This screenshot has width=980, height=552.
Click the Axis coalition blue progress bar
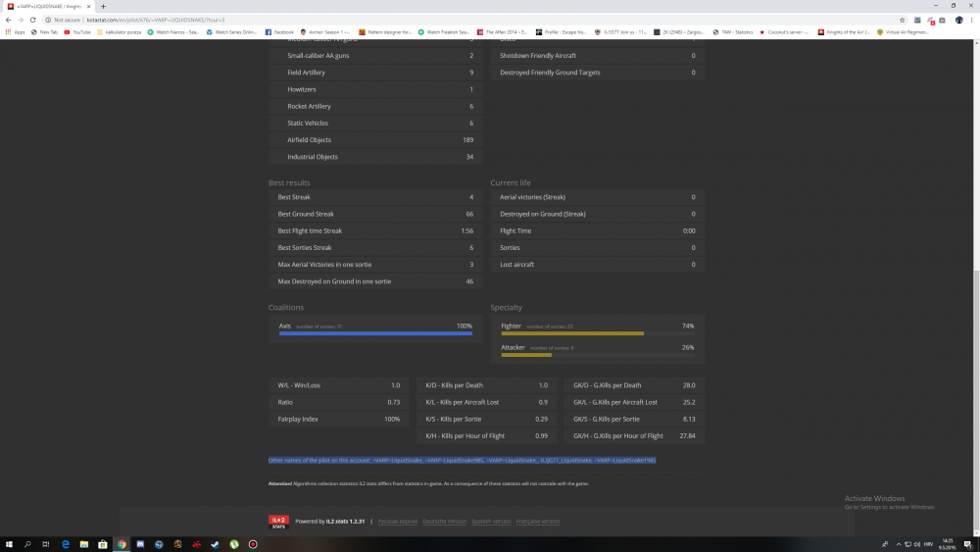pos(375,333)
